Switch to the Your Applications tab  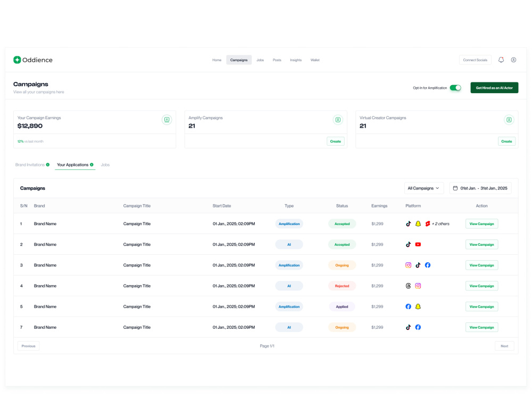click(75, 164)
